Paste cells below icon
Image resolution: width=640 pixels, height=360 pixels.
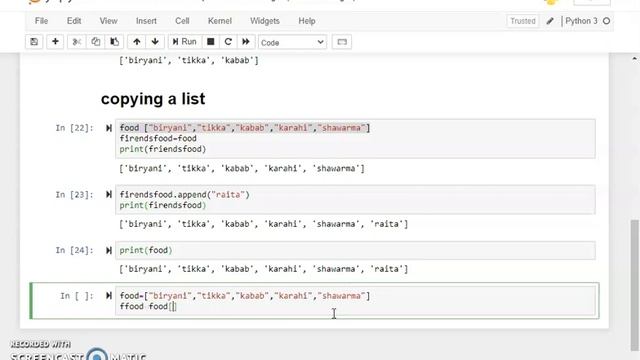[115, 42]
